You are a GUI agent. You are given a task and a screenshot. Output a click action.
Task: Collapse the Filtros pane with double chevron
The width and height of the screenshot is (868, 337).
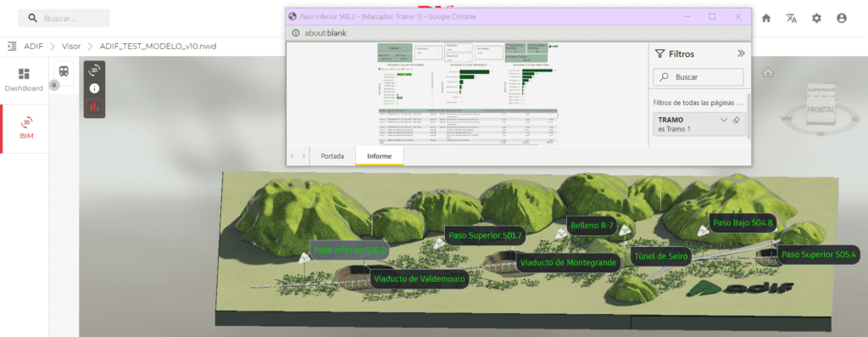click(741, 53)
